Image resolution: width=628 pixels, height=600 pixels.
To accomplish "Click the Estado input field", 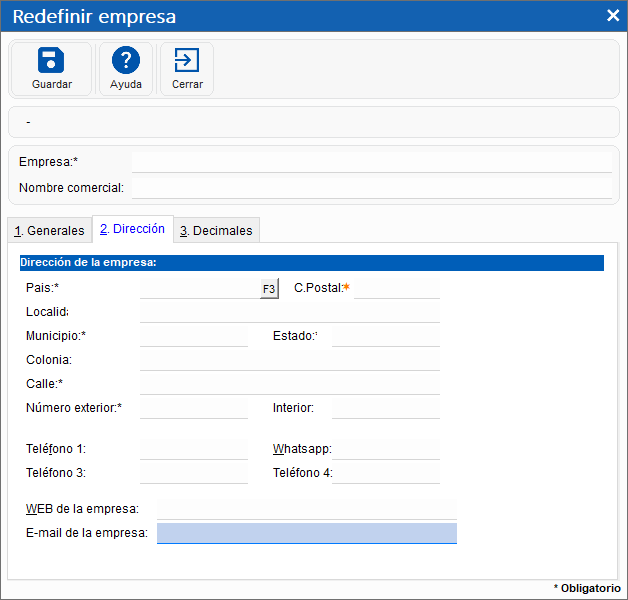I will point(386,336).
